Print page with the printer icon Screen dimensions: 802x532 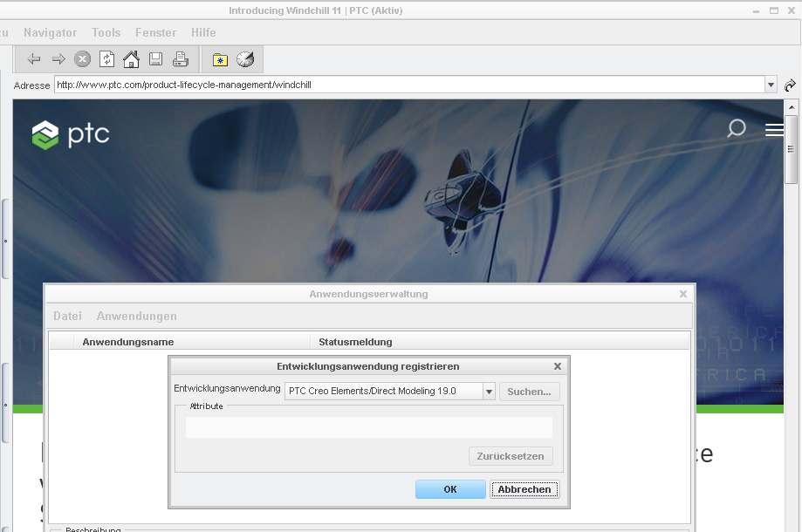click(180, 59)
